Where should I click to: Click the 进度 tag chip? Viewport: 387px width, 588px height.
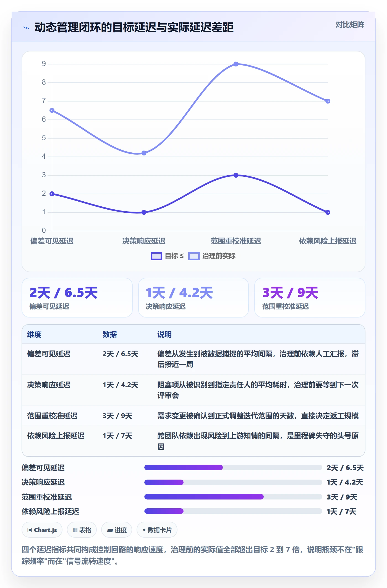coord(117,530)
